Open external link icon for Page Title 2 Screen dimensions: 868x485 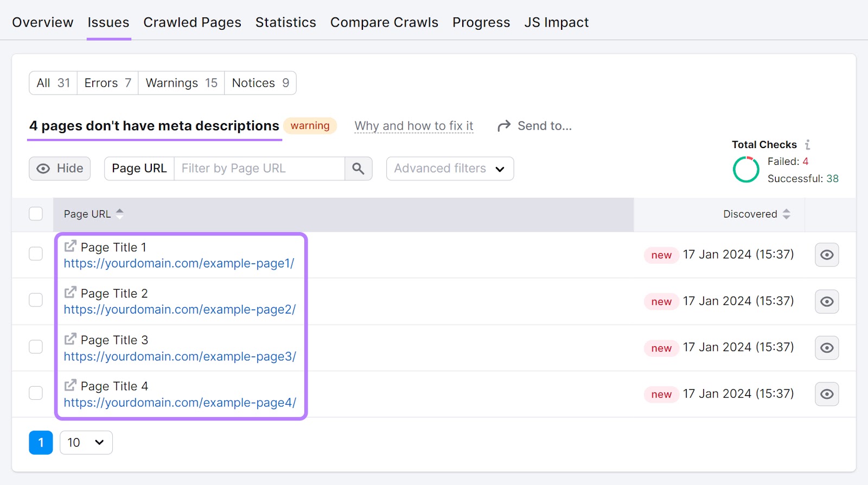tap(70, 292)
